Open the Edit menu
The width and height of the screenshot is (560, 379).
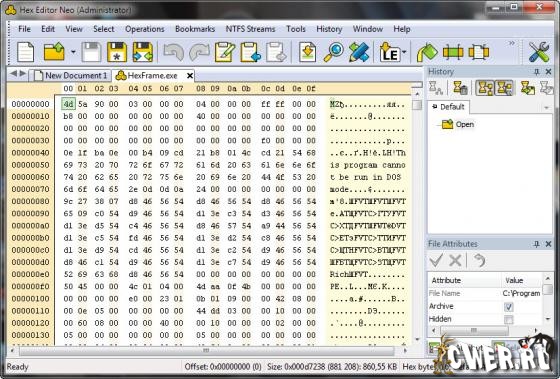tap(48, 29)
